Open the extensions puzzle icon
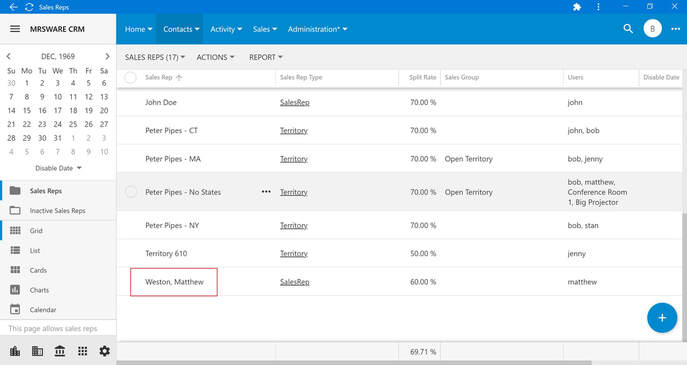 coord(577,7)
